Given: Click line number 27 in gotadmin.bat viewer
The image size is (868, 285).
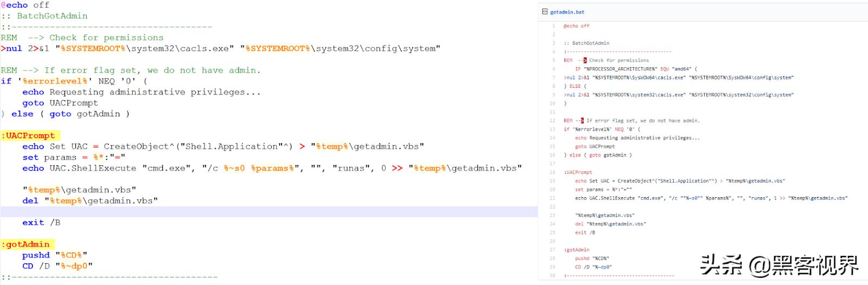Looking at the screenshot, I should click(x=552, y=250).
